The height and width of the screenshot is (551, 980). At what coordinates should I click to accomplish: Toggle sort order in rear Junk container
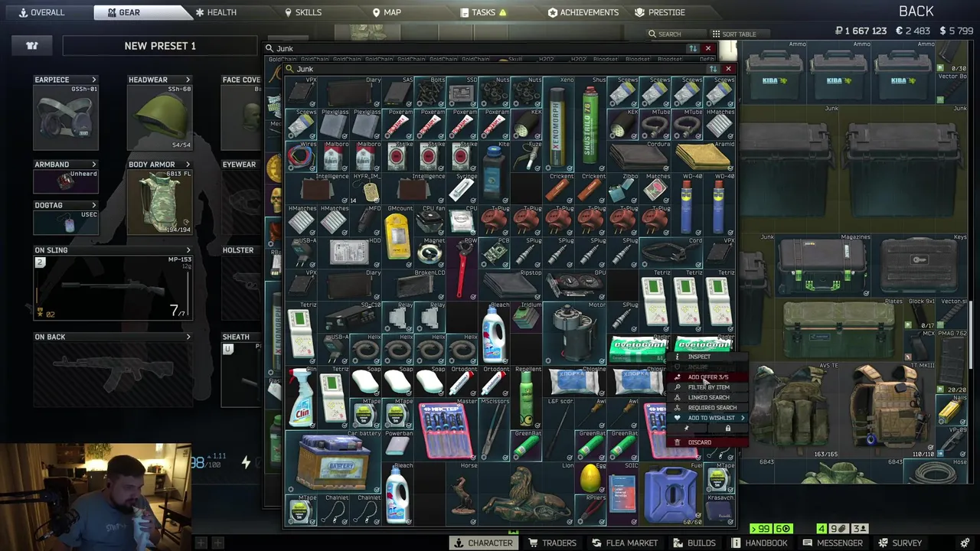[693, 48]
